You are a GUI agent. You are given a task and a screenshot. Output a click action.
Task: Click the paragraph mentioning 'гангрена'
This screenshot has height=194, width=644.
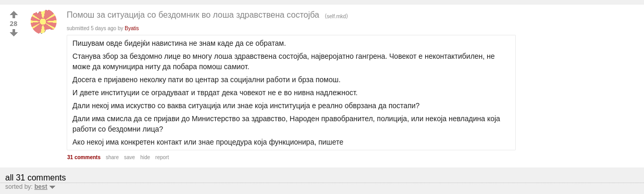(x=283, y=61)
